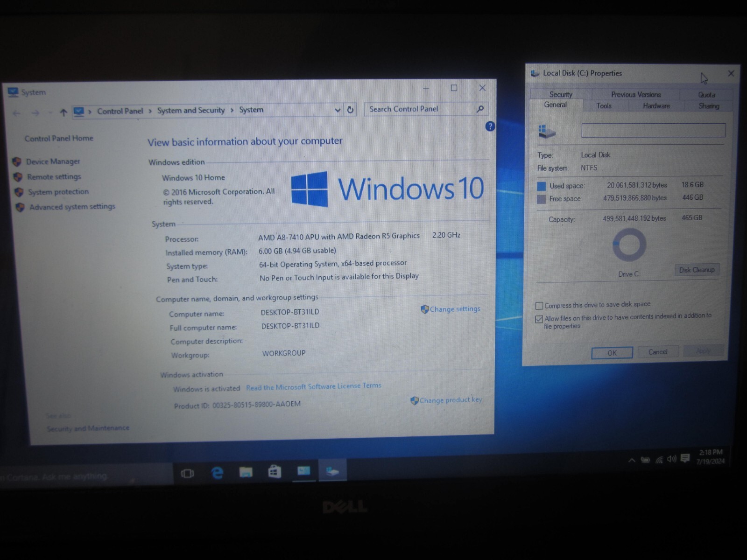
Task: Switch to Sharing tab
Action: coord(709,106)
